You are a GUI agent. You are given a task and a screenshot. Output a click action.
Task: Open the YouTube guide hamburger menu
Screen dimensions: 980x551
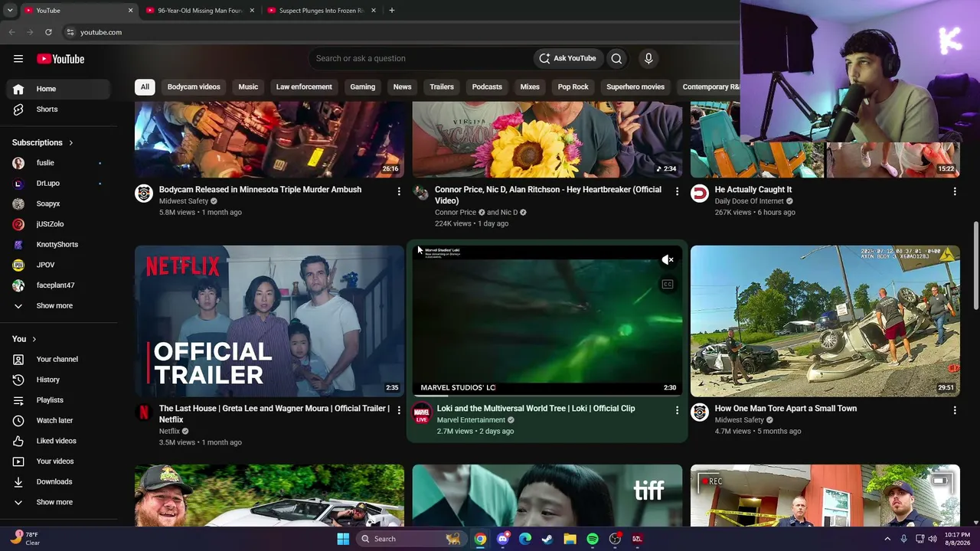tap(18, 59)
